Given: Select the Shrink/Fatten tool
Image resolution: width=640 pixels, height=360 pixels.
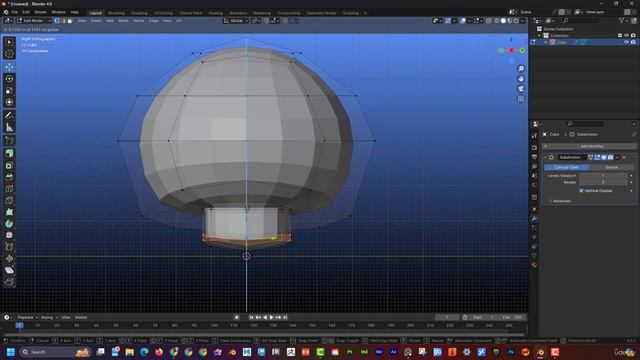Looking at the screenshot, I should tap(9, 258).
